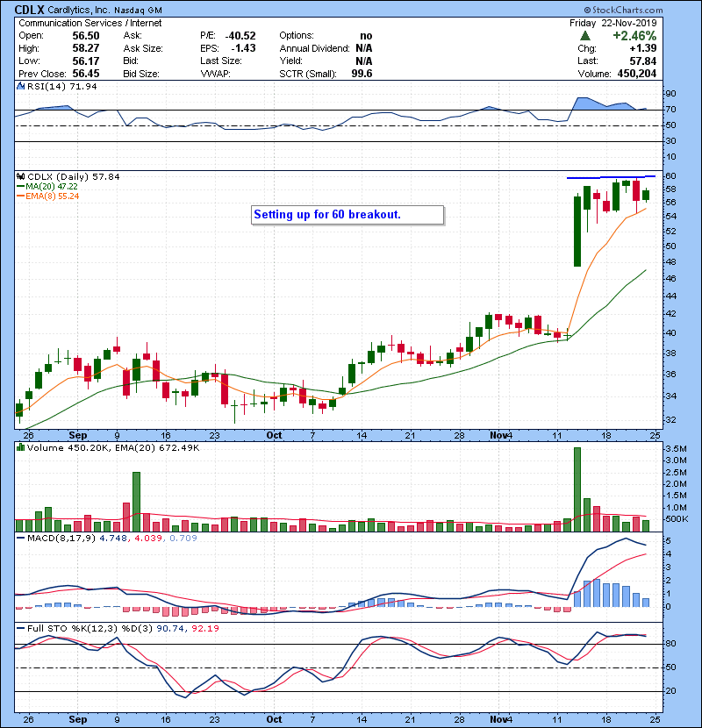
Task: Click the blue resistance line at 60
Action: pyautogui.click(x=611, y=177)
